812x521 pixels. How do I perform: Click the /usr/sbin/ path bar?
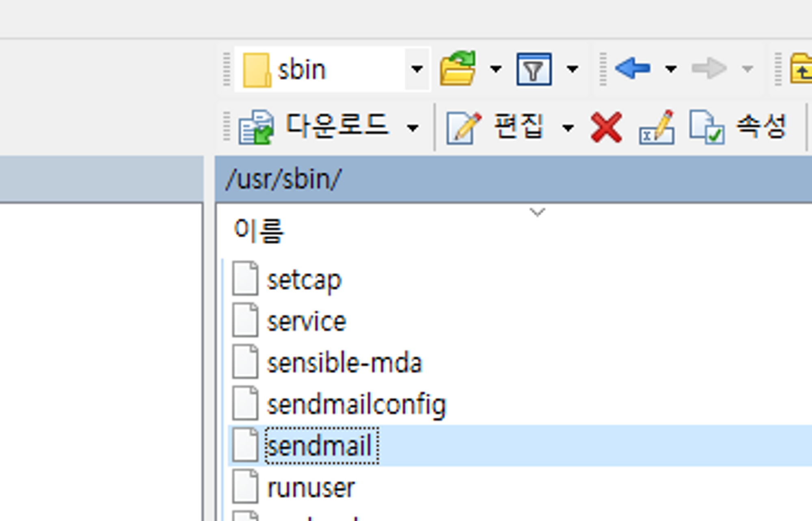[x=284, y=179]
